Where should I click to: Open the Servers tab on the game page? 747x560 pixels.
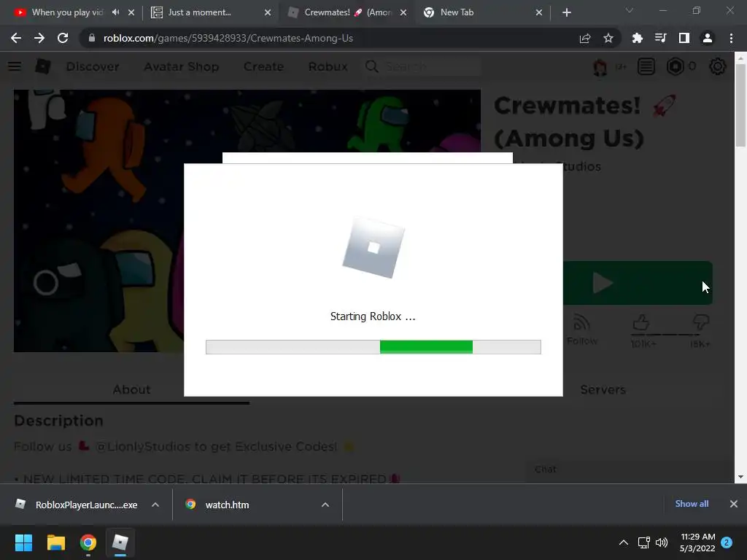pyautogui.click(x=603, y=389)
